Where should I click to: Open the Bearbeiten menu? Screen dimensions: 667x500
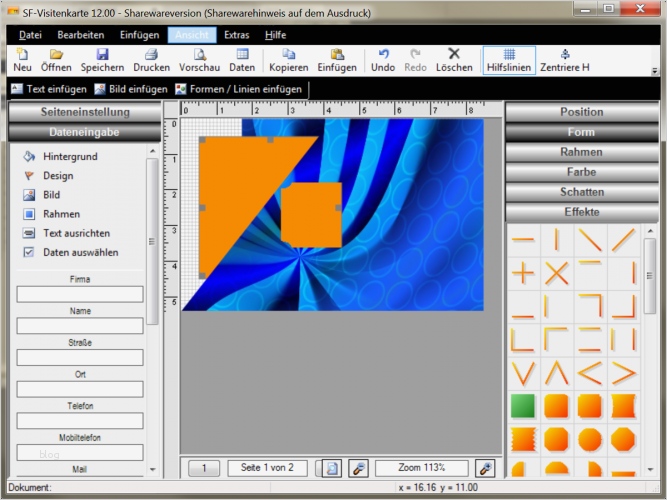click(81, 35)
